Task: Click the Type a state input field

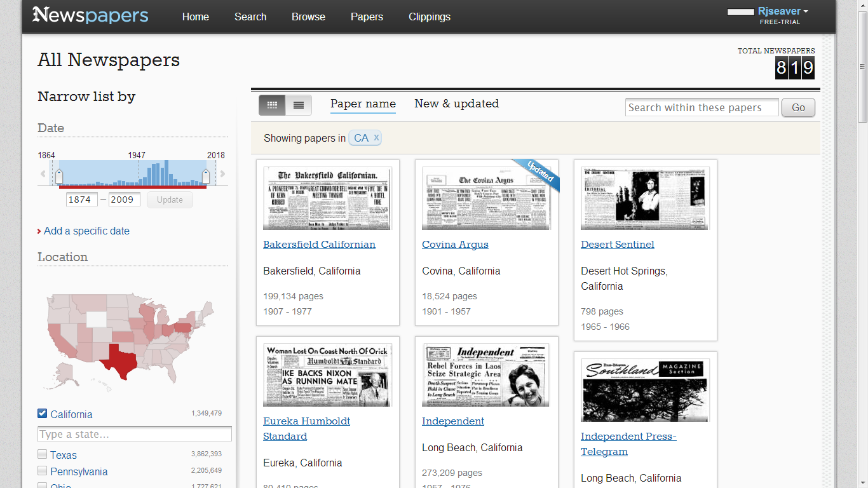Action: 134,434
